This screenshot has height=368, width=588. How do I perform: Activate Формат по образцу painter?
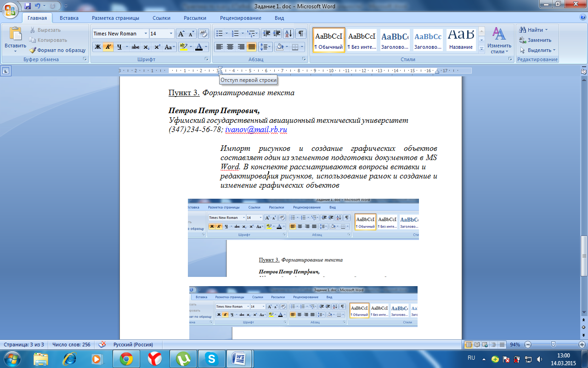point(58,50)
